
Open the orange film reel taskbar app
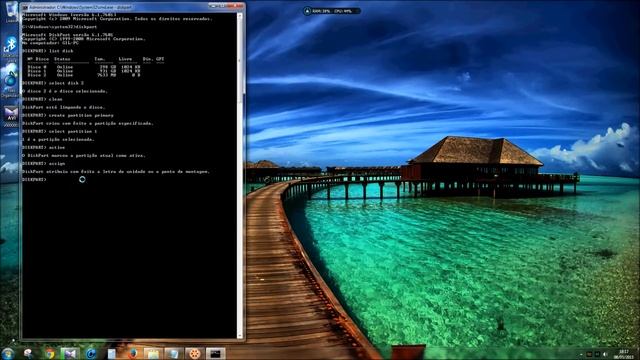(x=194, y=353)
